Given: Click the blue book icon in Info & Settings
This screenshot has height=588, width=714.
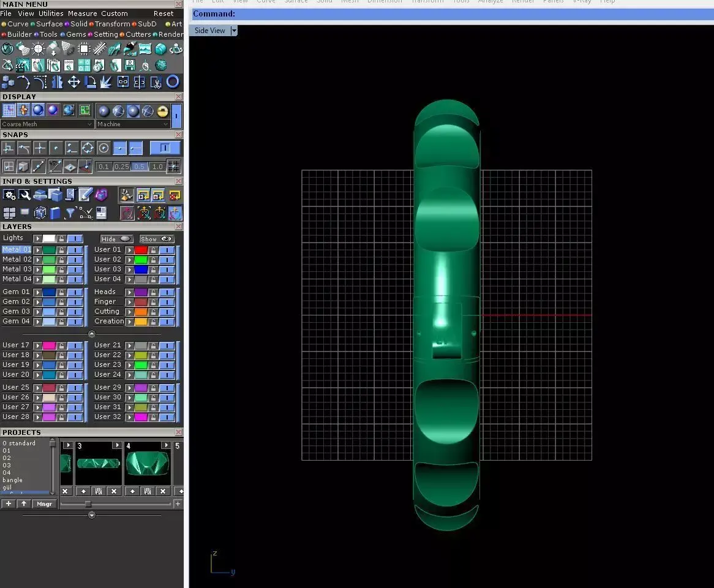Looking at the screenshot, I should coord(54,213).
